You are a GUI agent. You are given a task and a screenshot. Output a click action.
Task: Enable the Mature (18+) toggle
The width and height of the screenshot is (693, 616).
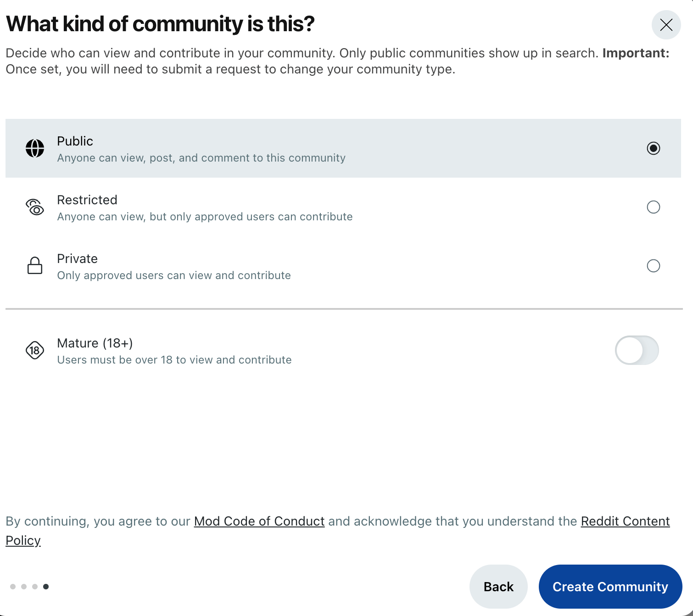pos(637,350)
